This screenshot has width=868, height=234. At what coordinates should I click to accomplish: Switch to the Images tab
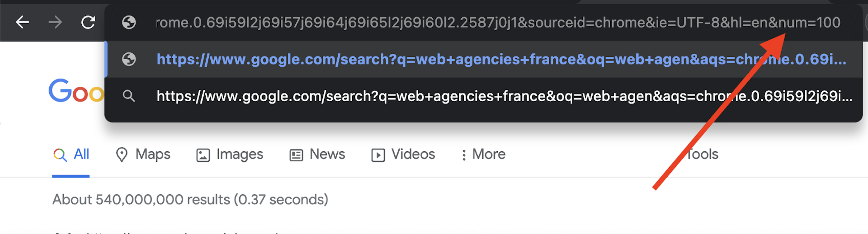point(240,154)
